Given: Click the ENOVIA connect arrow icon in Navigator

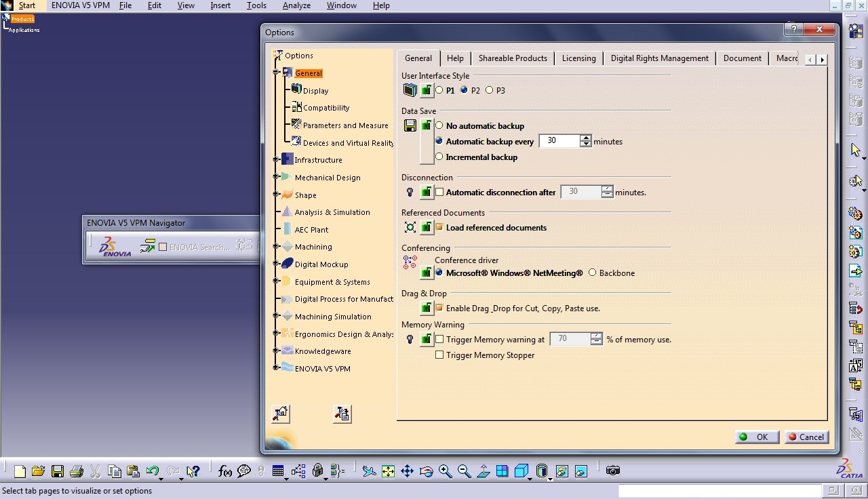Looking at the screenshot, I should coord(147,247).
